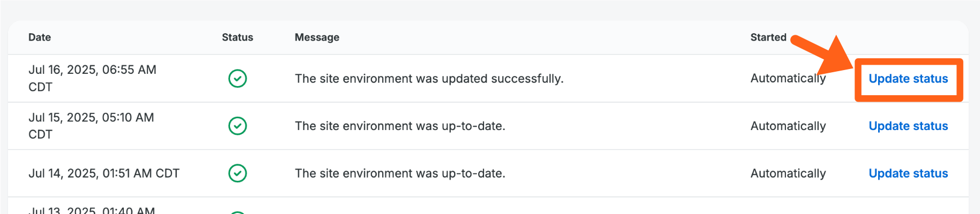
Task: Open Update status for the Jul 15 entry
Action: pyautogui.click(x=908, y=126)
